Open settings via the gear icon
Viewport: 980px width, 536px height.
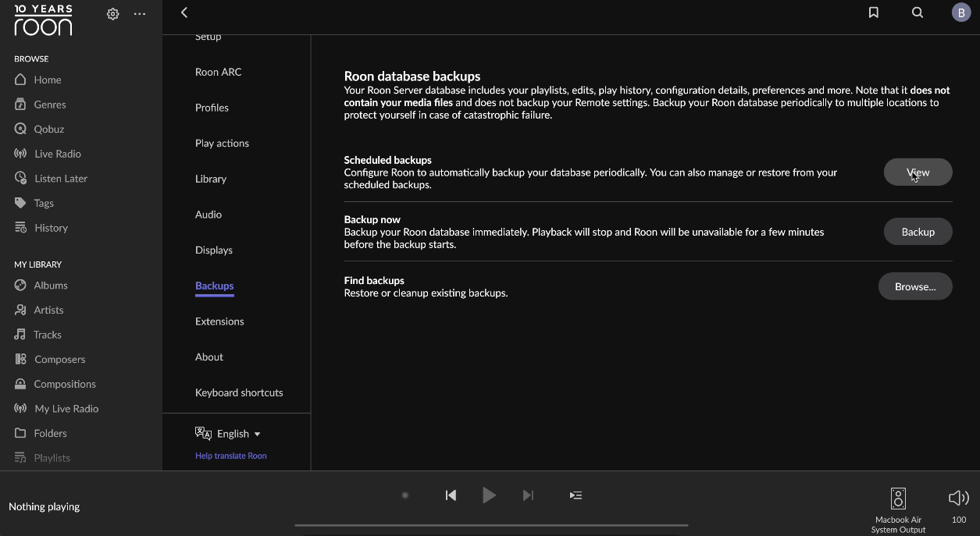(x=113, y=14)
